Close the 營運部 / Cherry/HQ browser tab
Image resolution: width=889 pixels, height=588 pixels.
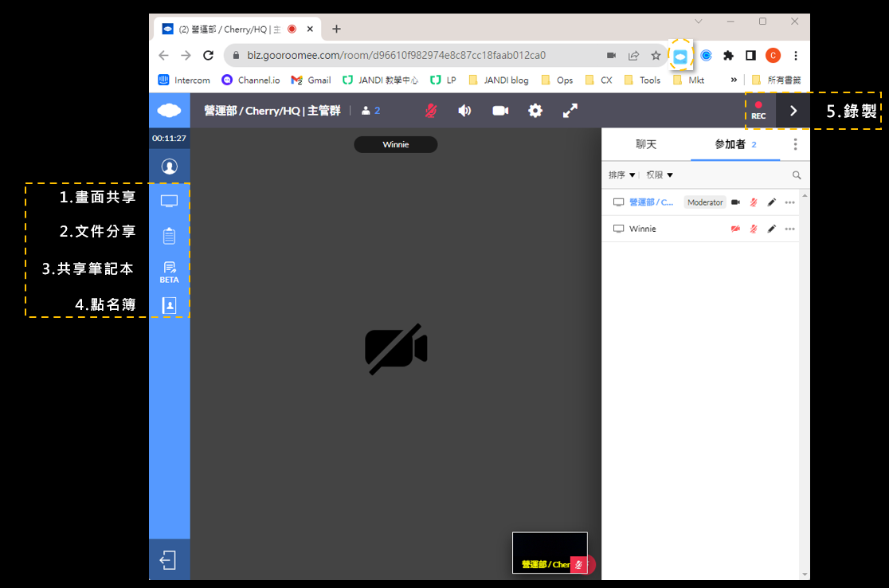pos(310,29)
